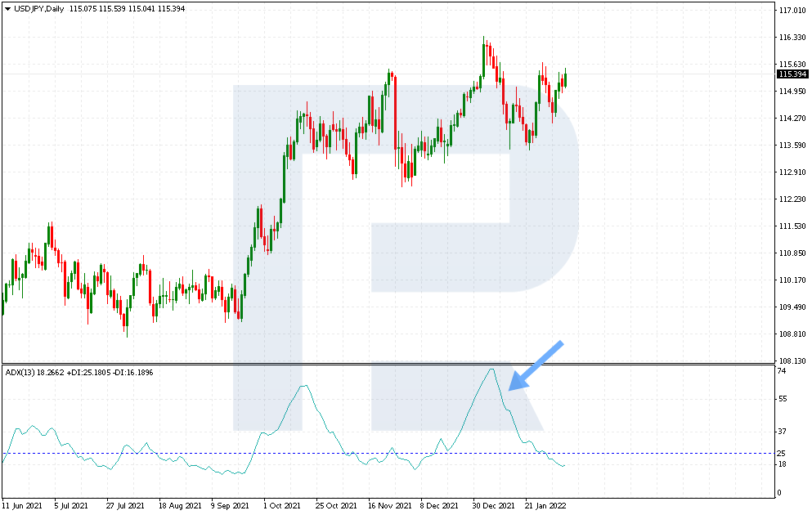Click the triangle icon before USDJPY,Daily
812x515 pixels.
coord(7,8)
